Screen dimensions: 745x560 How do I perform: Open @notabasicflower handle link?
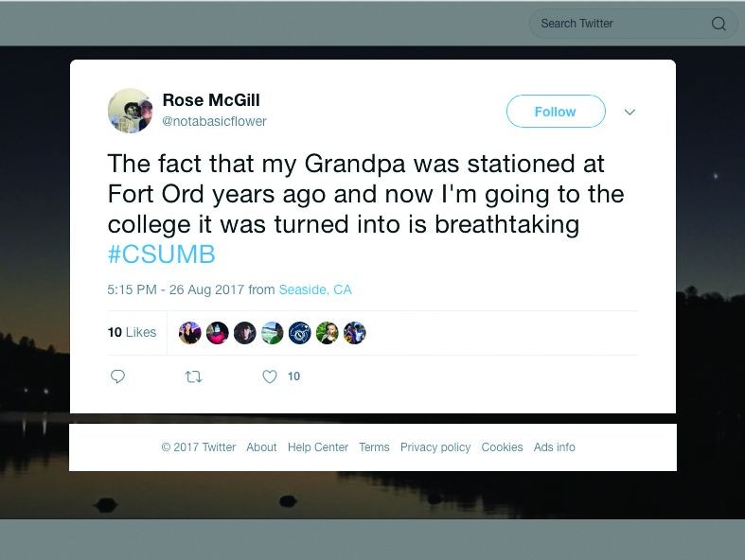pyautogui.click(x=214, y=121)
